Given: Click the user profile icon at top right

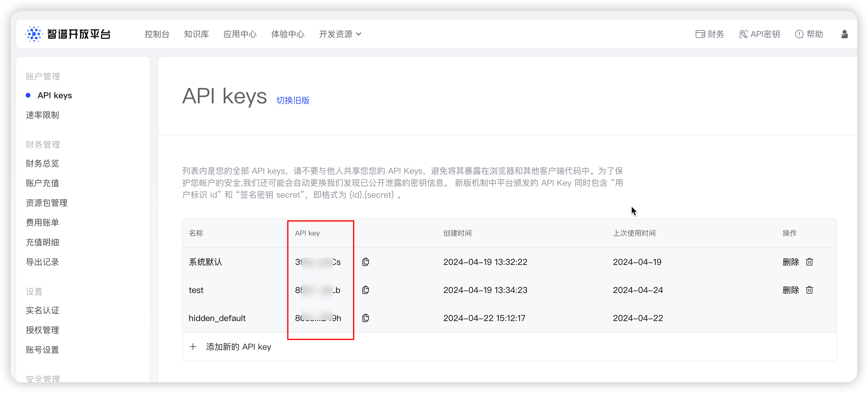Looking at the screenshot, I should (845, 34).
